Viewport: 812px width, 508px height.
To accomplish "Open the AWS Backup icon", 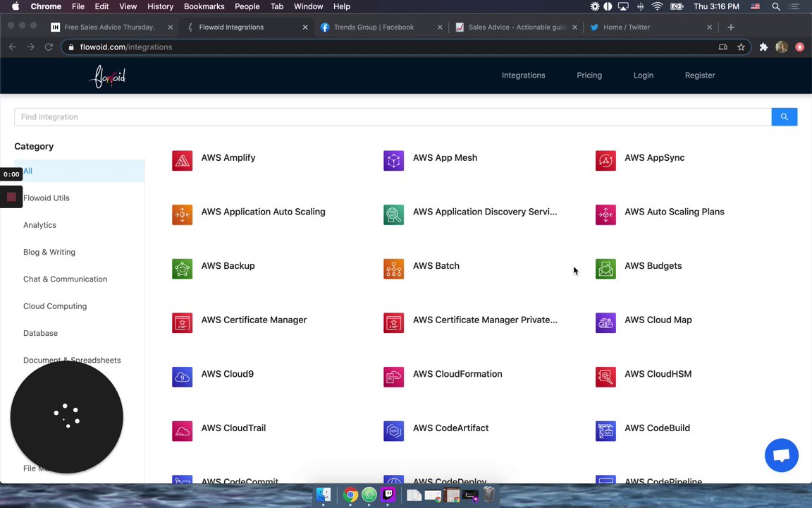I will (x=183, y=269).
